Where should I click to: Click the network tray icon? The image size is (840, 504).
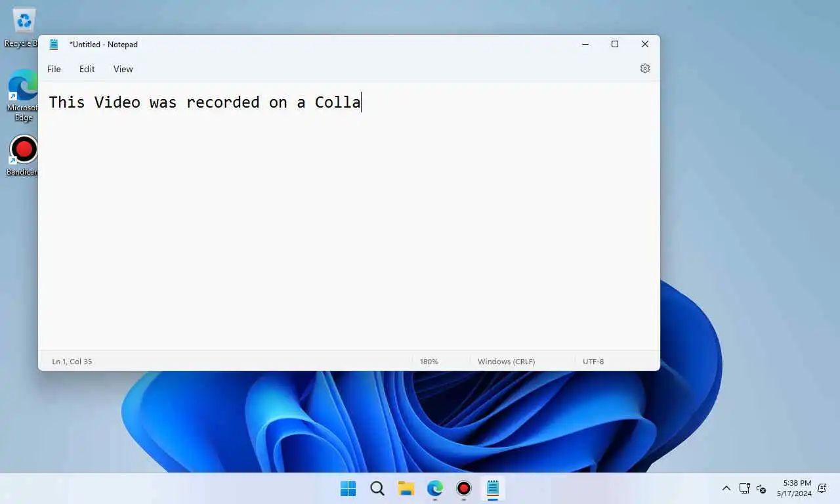pyautogui.click(x=745, y=488)
